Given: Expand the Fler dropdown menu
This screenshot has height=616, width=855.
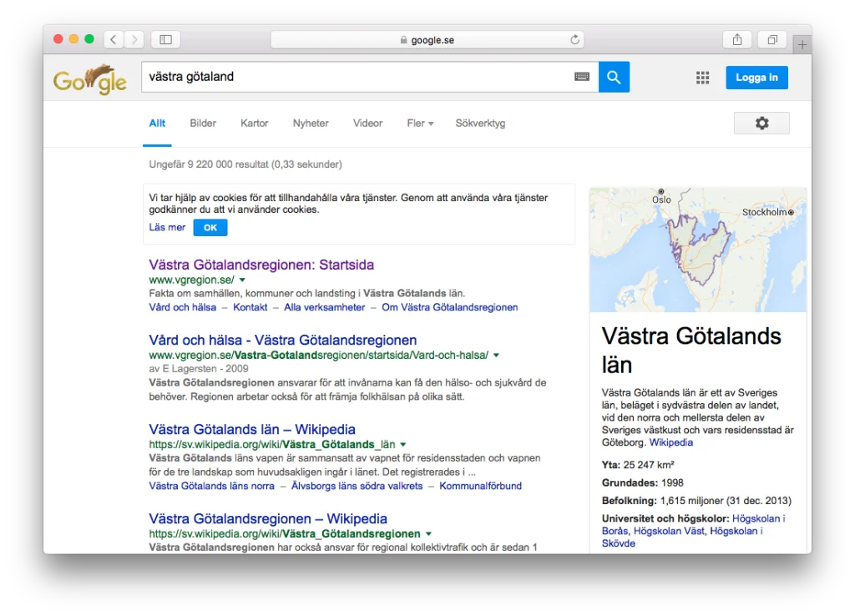Looking at the screenshot, I should 420,124.
